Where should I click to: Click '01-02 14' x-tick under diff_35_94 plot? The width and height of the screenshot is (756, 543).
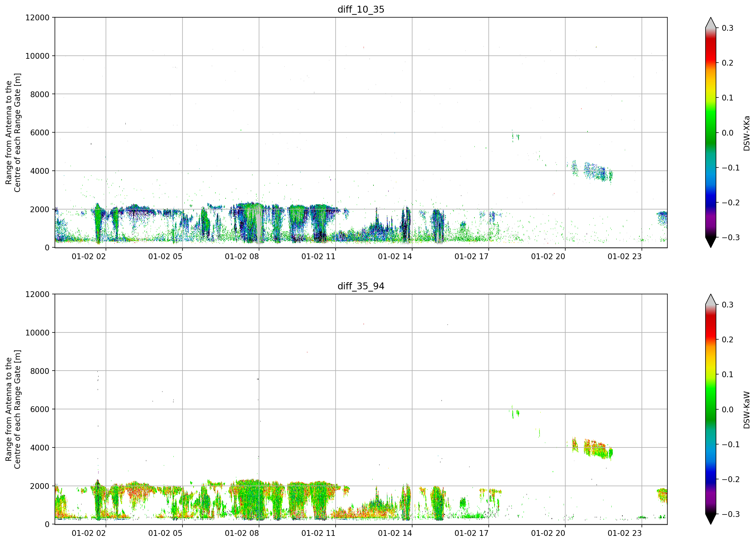pos(395,533)
